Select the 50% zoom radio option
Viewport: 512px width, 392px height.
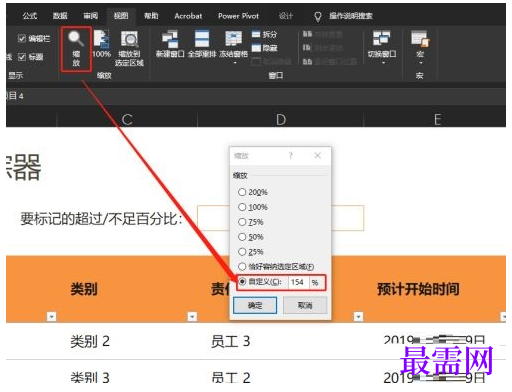tap(242, 237)
